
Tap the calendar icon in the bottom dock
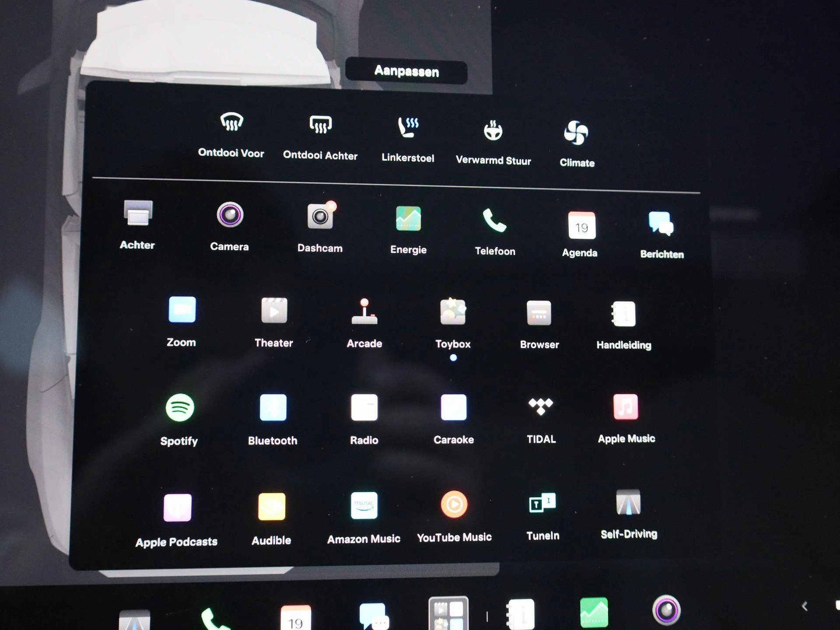click(296, 618)
